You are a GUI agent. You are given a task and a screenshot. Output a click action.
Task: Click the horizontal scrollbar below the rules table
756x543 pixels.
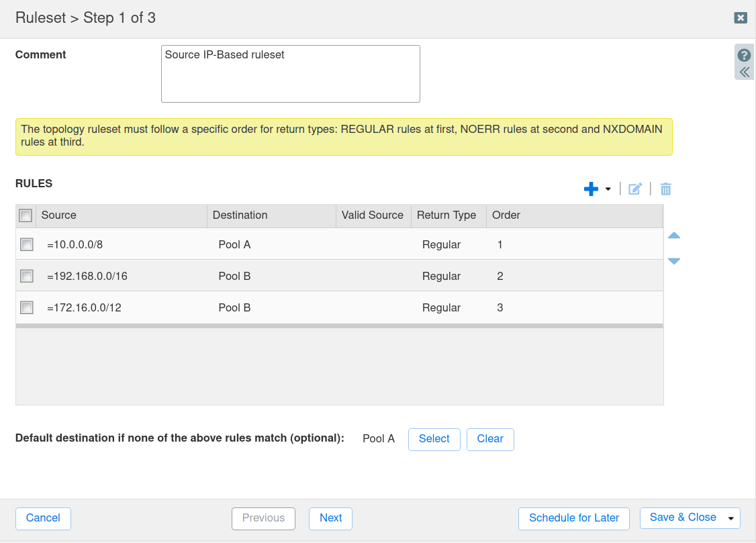[x=339, y=326]
